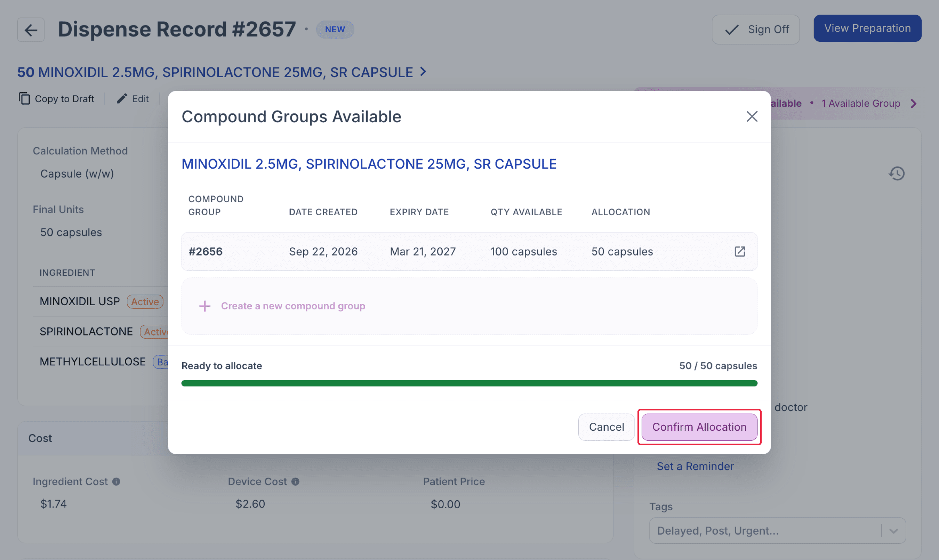This screenshot has height=560, width=939.
Task: Click the Ready to allocate label
Action: click(222, 366)
